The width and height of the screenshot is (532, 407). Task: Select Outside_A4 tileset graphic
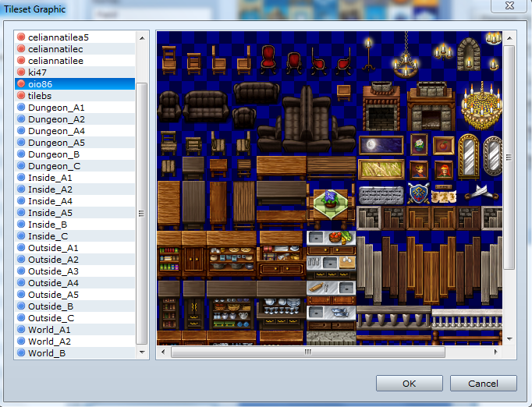coord(75,283)
